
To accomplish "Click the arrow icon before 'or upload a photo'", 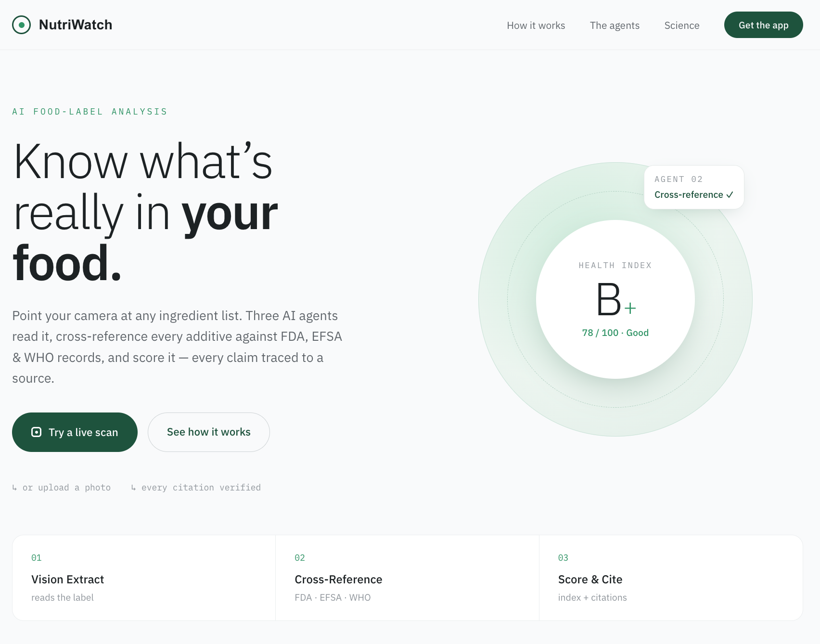I will 14,488.
